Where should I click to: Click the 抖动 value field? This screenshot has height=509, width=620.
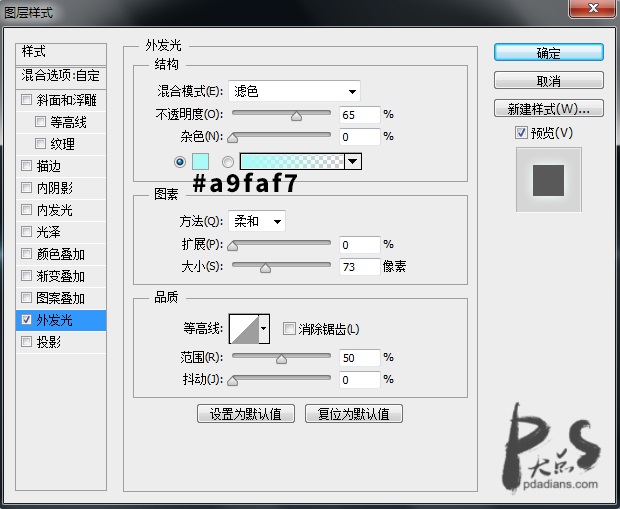click(360, 380)
